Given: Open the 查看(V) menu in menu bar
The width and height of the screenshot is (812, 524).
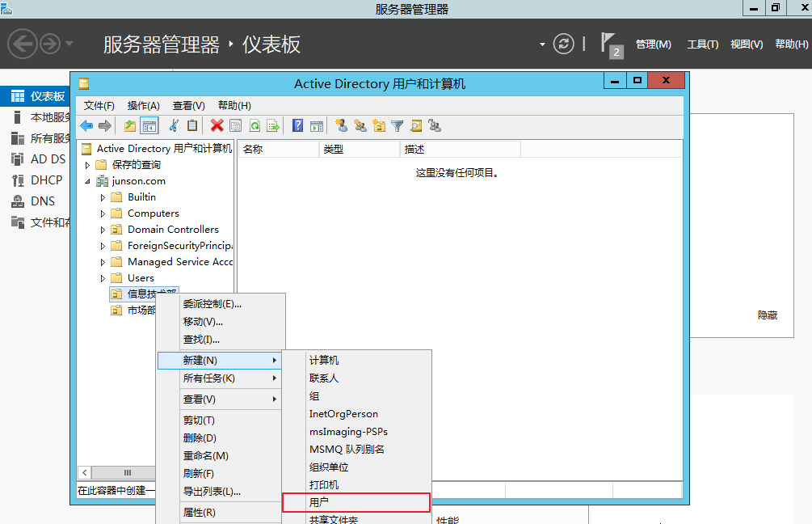Looking at the screenshot, I should [188, 106].
